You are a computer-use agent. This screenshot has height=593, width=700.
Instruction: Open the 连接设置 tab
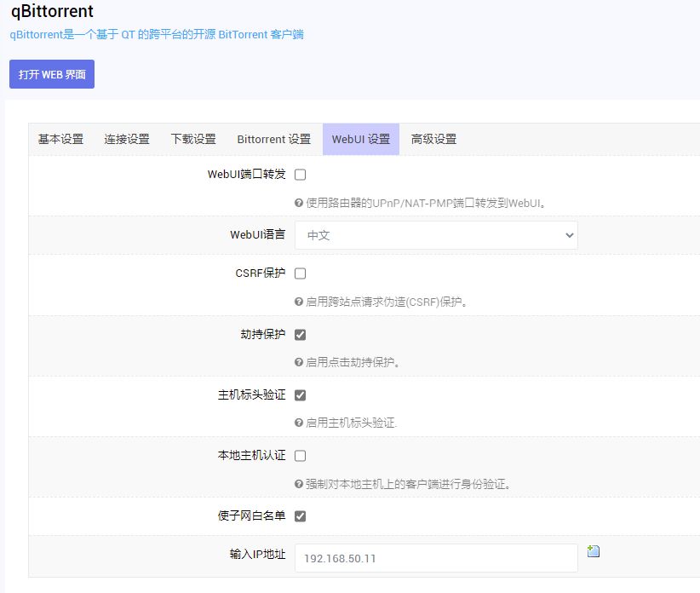[127, 140]
